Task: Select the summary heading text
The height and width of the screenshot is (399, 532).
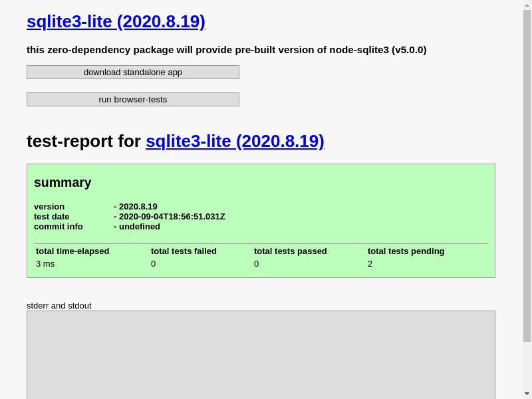Action: [63, 182]
